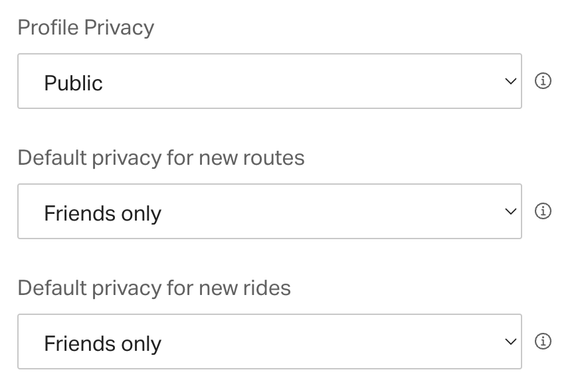Click the info icon beside Profile Privacy

coord(543,81)
